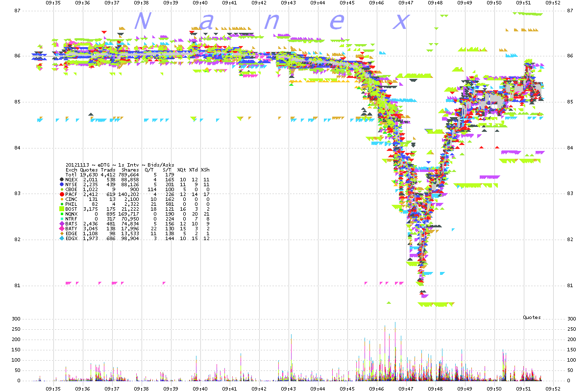This screenshot has height=392, width=588.
Task: Click the 'NQEX' exchange label
Action: coord(72,180)
